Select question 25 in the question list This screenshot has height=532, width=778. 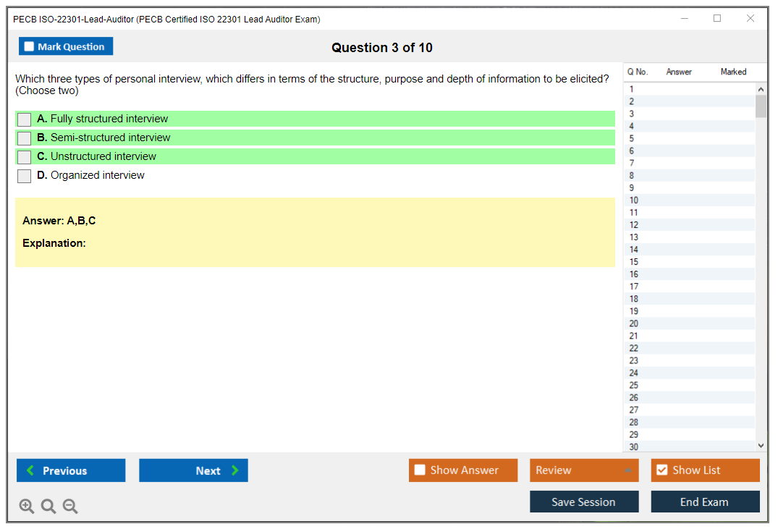[634, 385]
